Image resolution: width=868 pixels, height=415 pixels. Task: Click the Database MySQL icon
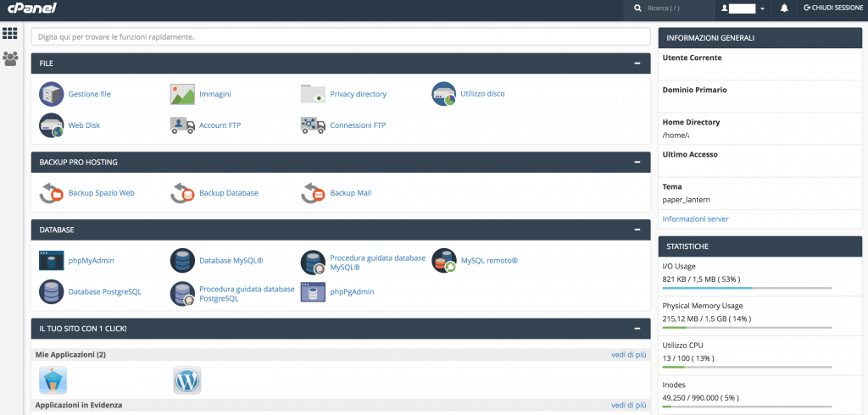click(x=182, y=261)
